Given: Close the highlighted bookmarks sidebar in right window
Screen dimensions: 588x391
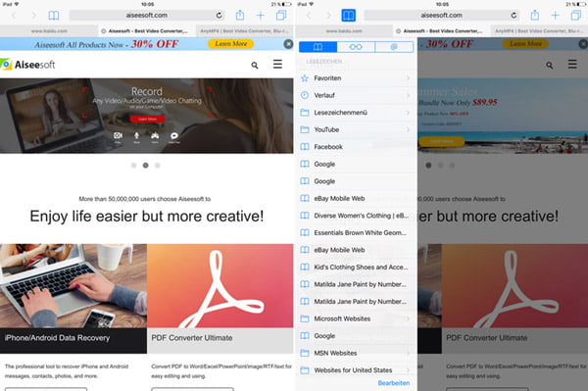Looking at the screenshot, I should pyautogui.click(x=348, y=16).
